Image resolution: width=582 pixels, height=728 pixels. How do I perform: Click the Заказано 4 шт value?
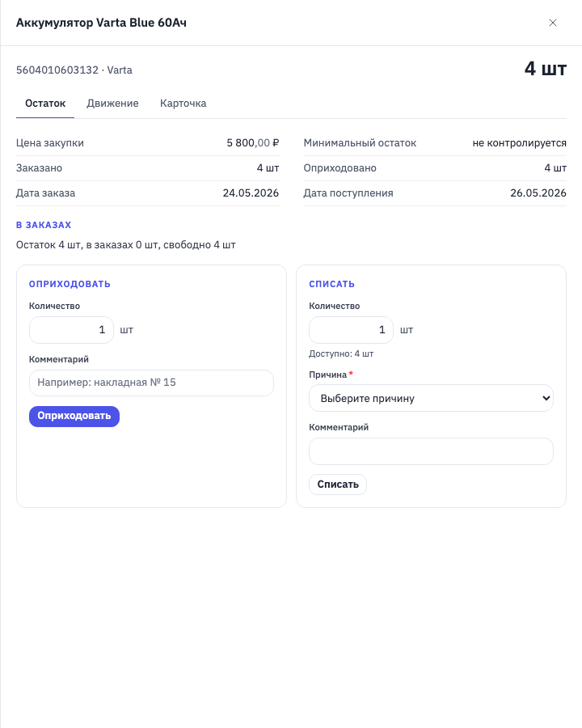pyautogui.click(x=268, y=168)
